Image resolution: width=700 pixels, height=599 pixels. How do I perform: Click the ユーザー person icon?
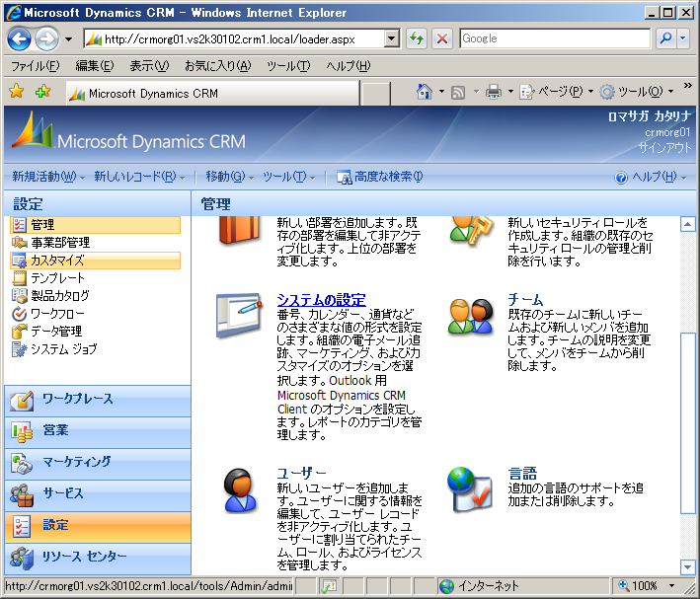pyautogui.click(x=240, y=490)
